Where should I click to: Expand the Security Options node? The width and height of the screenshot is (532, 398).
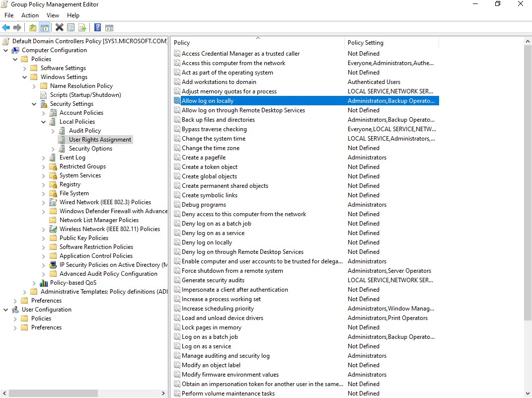[53, 149]
